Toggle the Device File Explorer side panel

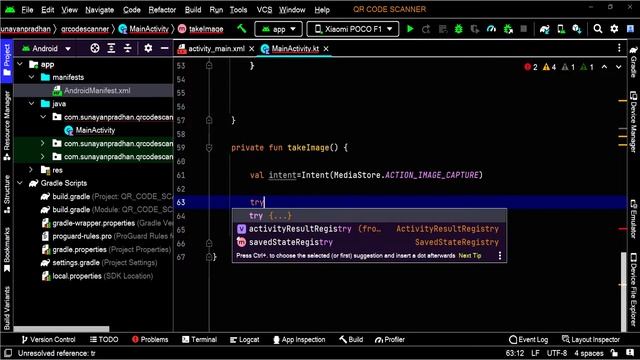point(633,289)
